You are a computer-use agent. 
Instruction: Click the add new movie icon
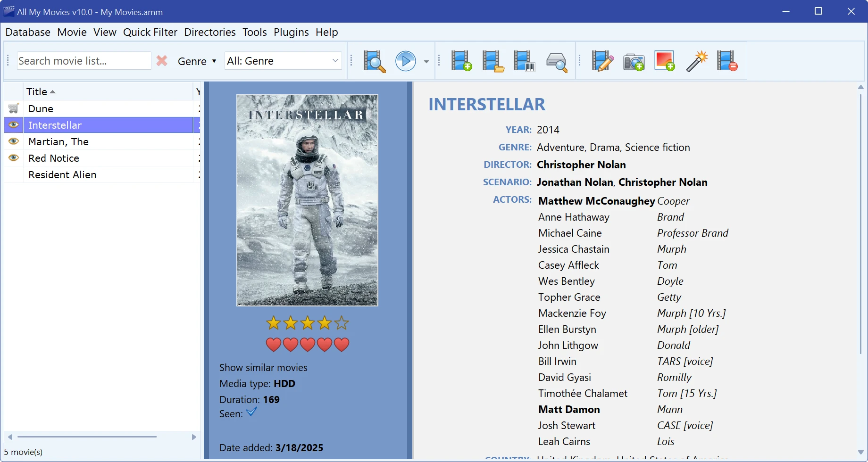click(461, 61)
